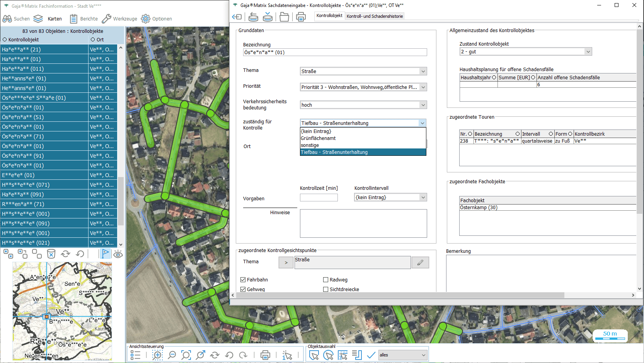Toggle the eye visibility icon below object list

pyautogui.click(x=118, y=254)
